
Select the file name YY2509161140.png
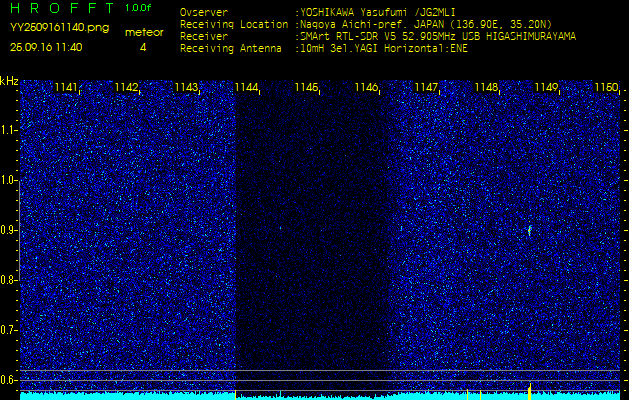59,28
